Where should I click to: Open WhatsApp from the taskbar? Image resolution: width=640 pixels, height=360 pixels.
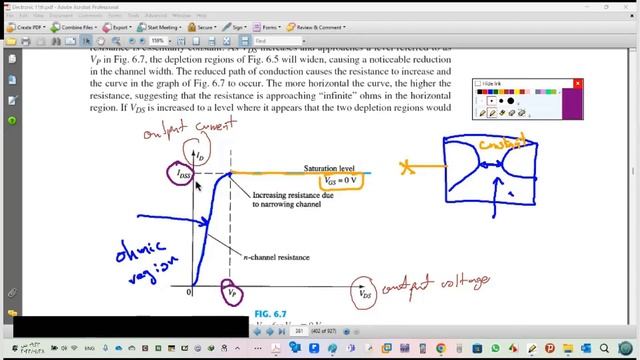pyautogui.click(x=495, y=348)
